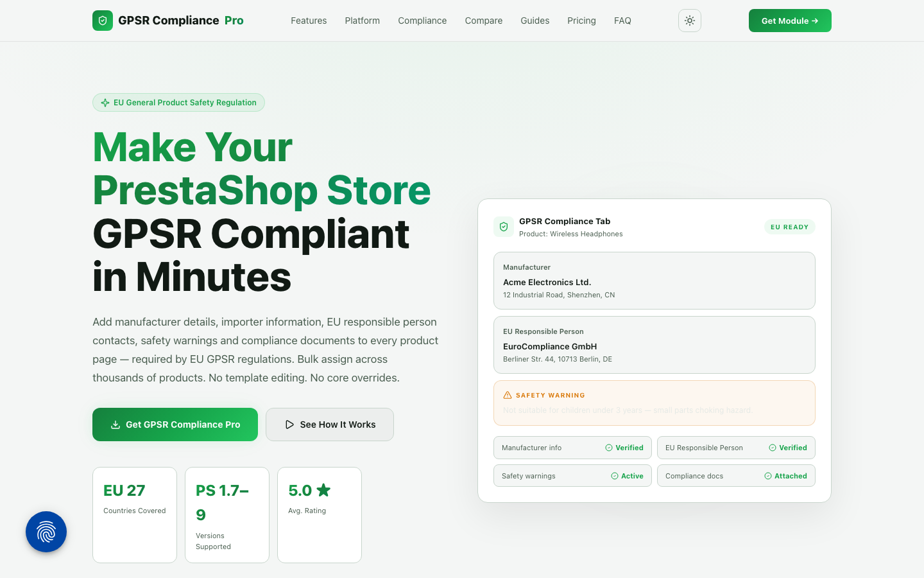Click the PS 1.7–9 Versions Supported card
924x578 pixels.
pos(227,515)
